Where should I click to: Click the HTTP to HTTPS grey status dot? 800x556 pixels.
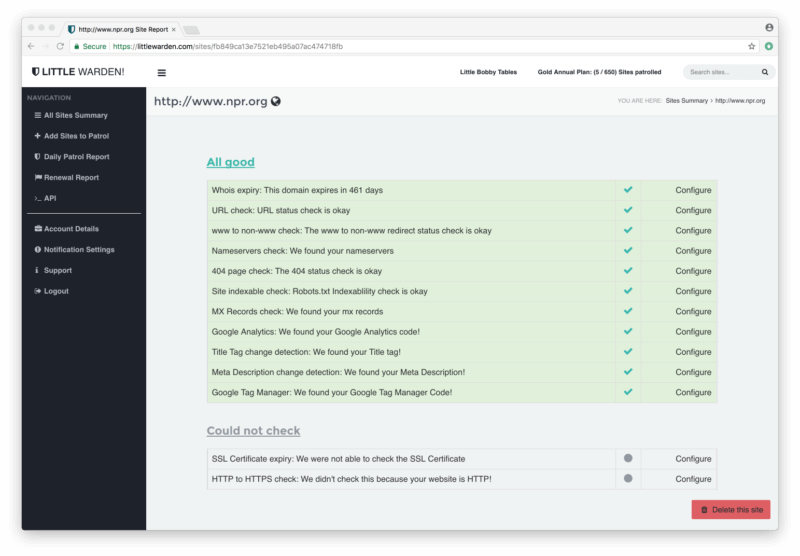pos(628,478)
